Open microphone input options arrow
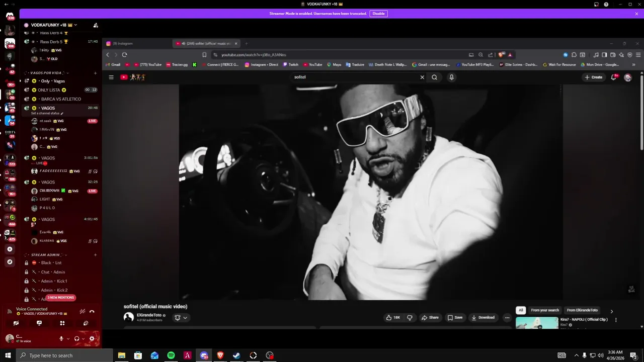Viewport: 644px width, 362px height. click(68, 339)
